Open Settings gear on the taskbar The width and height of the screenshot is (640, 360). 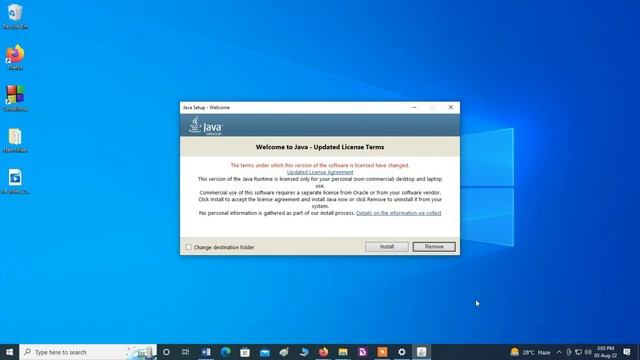pos(402,352)
